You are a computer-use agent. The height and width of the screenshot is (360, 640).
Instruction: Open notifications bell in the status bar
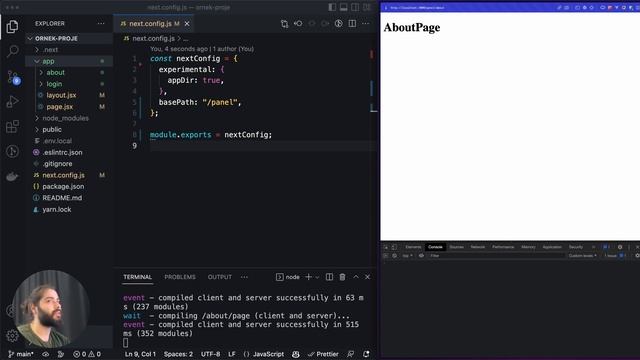point(366,354)
